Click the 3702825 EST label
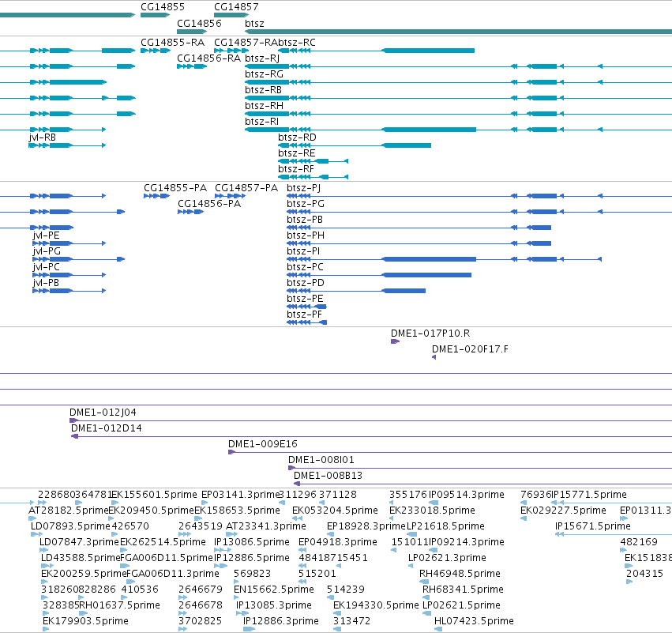The image size is (672, 633). click(200, 621)
